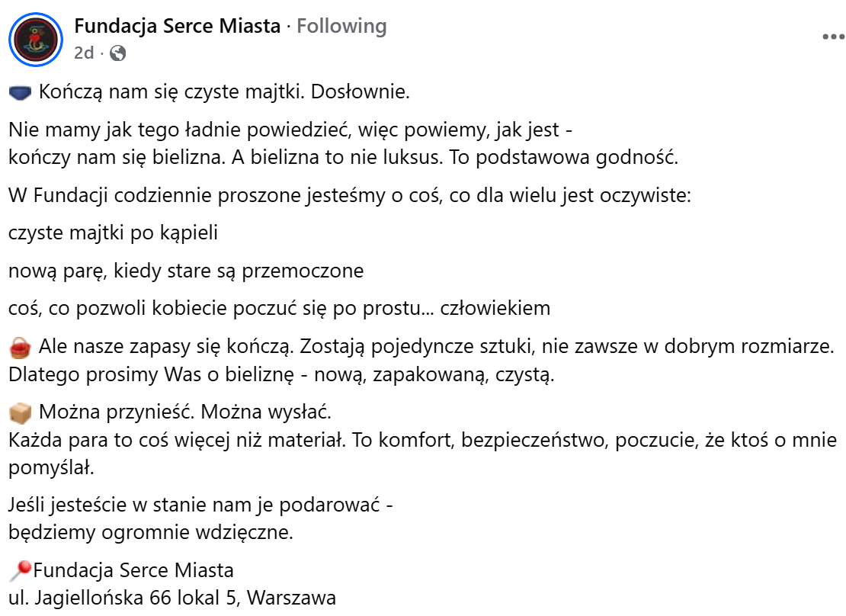
Task: Select the address line ul. Jagiellońska 66
Action: pos(172,598)
